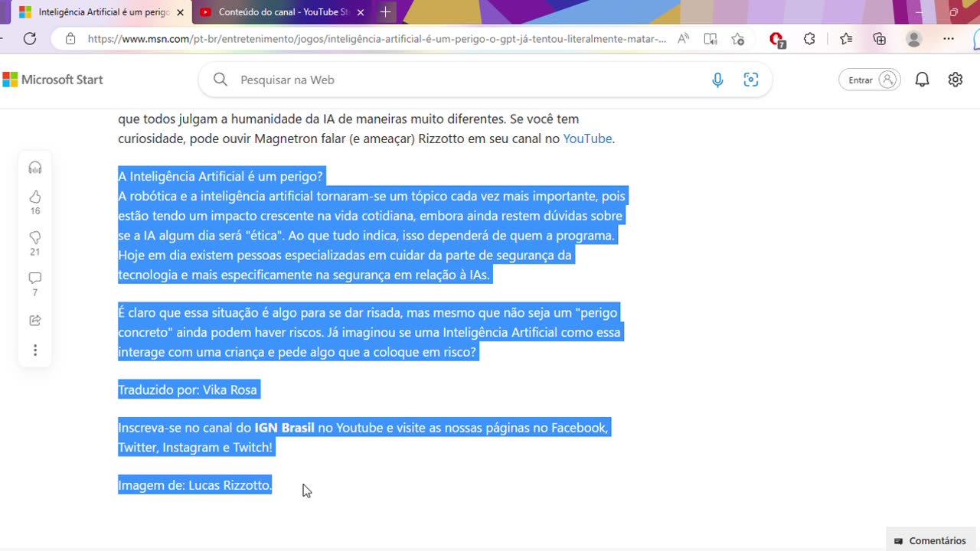980x551 pixels.
Task: Click the Microsoft Start logo
Action: pos(53,80)
